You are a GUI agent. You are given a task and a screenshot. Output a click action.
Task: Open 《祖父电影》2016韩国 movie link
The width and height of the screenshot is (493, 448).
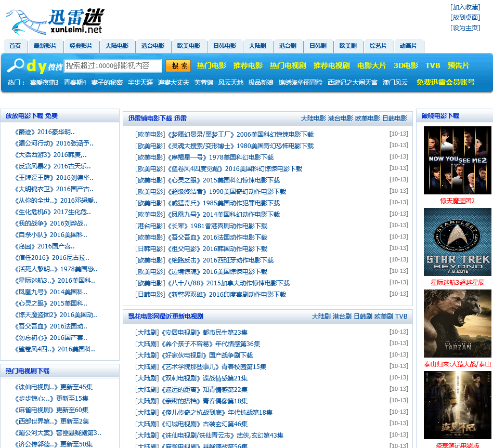[x=217, y=249]
